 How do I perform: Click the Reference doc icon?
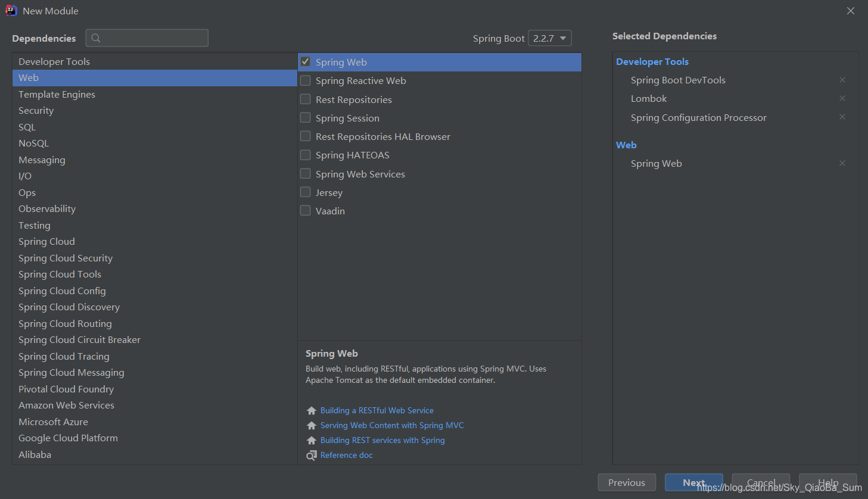click(x=311, y=456)
